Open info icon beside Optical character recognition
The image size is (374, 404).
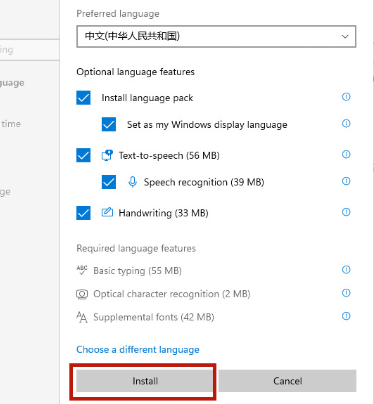click(346, 293)
